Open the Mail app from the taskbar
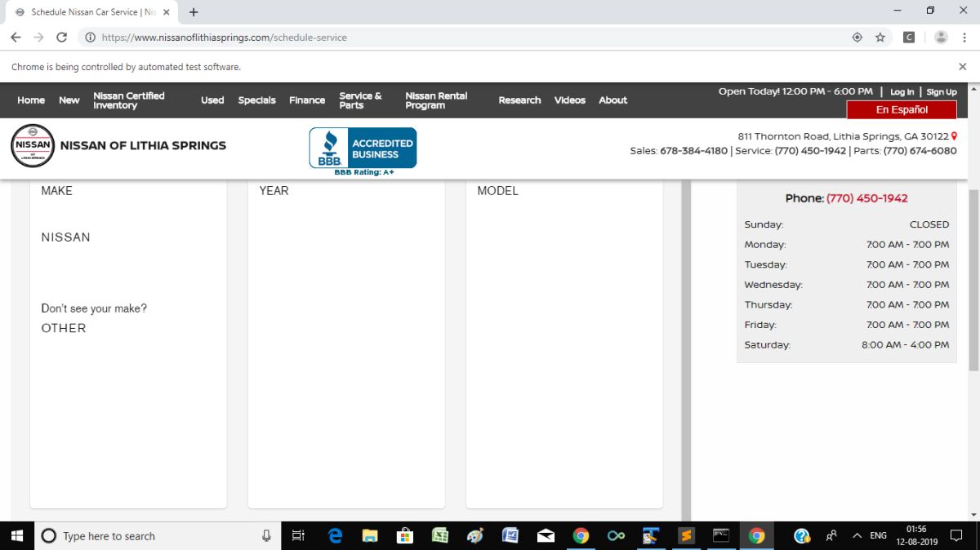This screenshot has width=980, height=550. (546, 536)
